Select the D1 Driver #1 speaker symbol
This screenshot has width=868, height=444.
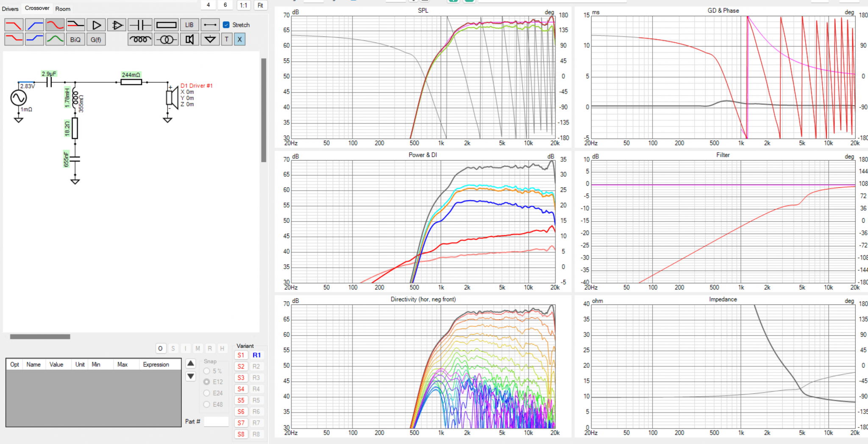(172, 97)
